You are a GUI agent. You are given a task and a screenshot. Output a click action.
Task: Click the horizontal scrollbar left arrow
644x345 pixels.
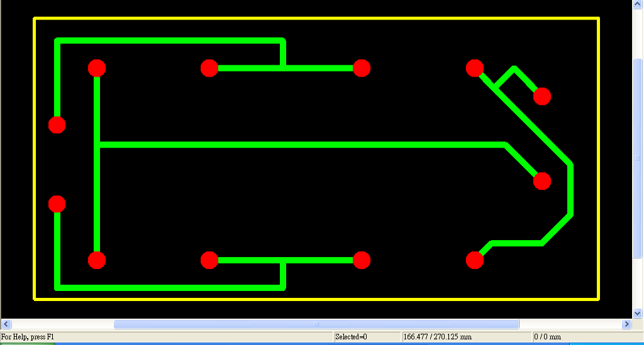[8, 324]
